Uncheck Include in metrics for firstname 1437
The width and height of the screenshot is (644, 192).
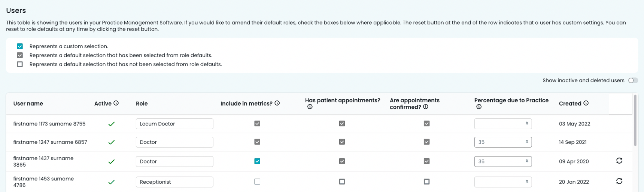(x=257, y=161)
